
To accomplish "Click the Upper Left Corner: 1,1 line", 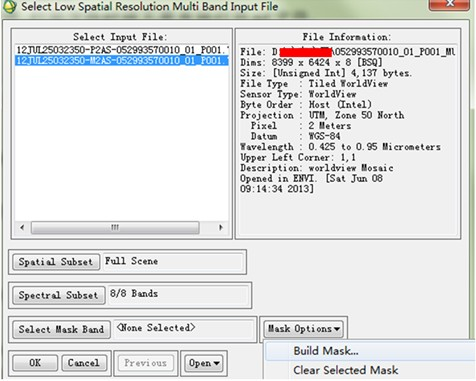I will pos(298,157).
